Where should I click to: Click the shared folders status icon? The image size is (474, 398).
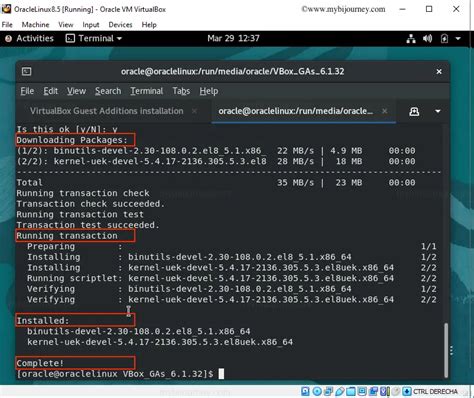(351, 391)
